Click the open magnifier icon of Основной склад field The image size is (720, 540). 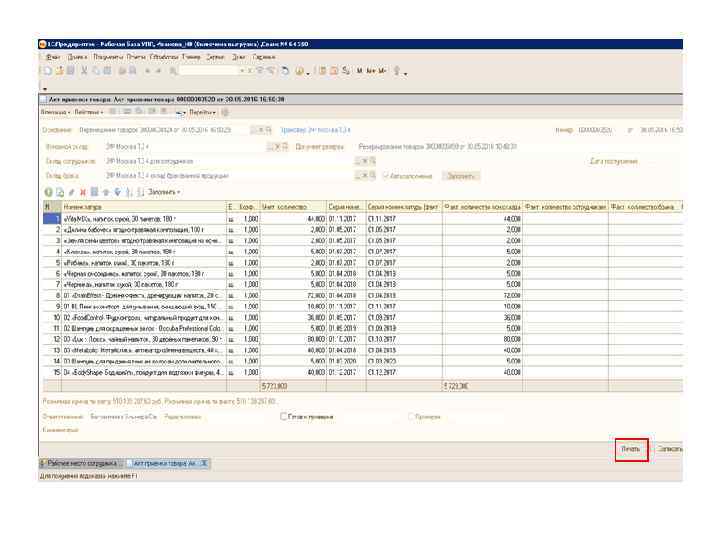285,146
